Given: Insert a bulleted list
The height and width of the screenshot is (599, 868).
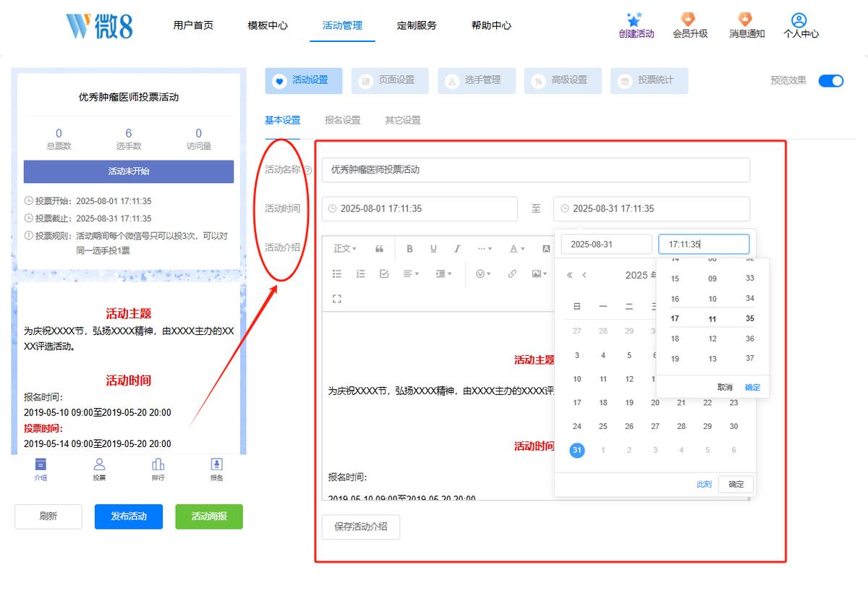Looking at the screenshot, I should click(x=337, y=273).
